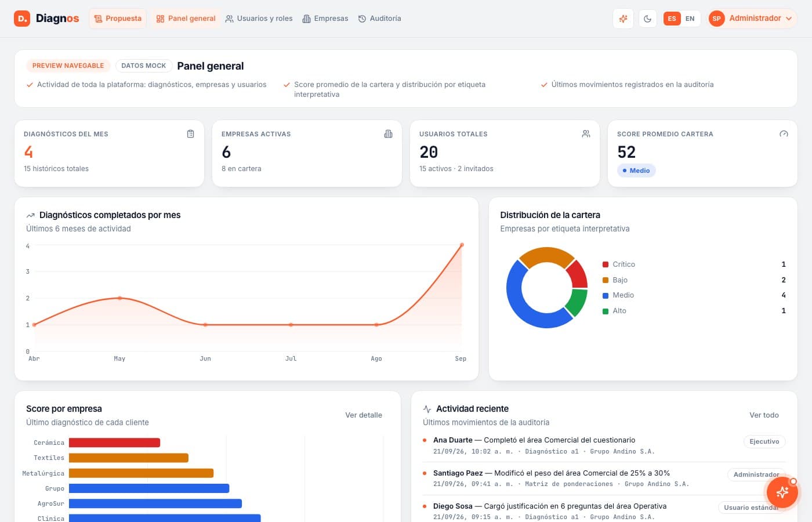The height and width of the screenshot is (522, 812).
Task: Click the Alto green legend swatch
Action: coord(606,311)
